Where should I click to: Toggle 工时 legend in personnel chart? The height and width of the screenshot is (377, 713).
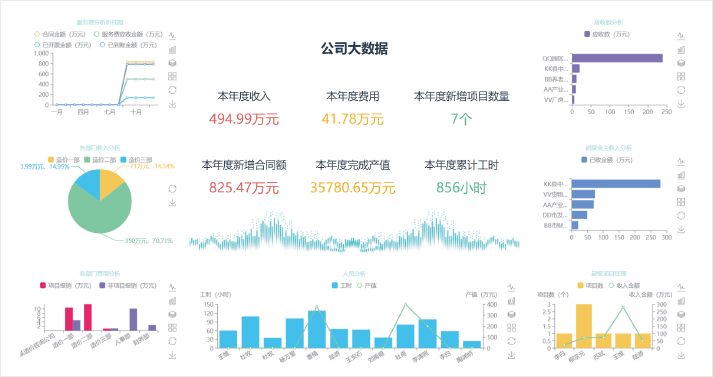coord(342,286)
